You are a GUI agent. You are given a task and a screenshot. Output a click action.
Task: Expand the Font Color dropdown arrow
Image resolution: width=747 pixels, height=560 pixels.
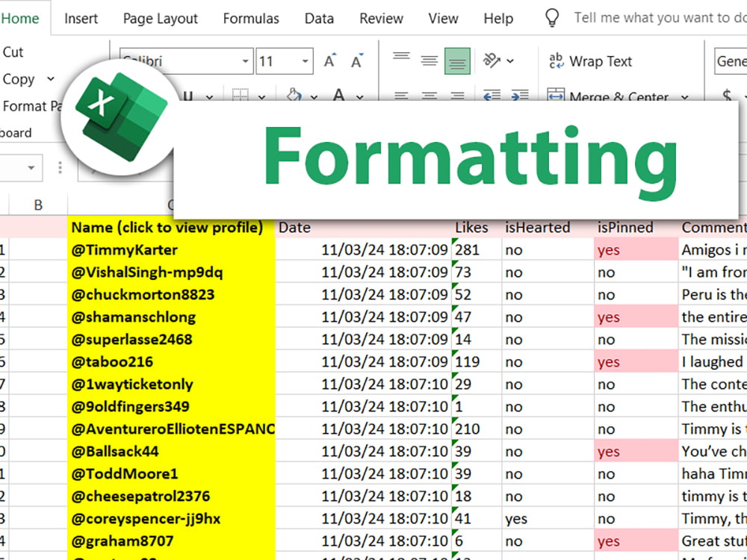click(360, 96)
